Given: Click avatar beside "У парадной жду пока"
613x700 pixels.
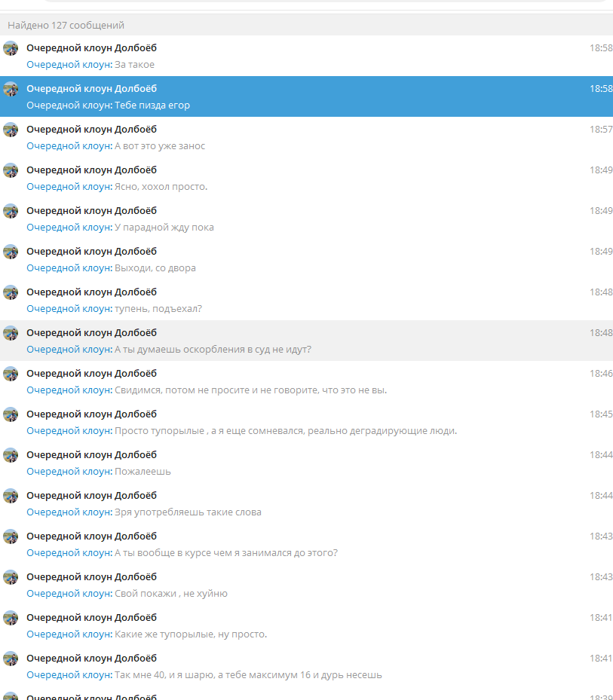Looking at the screenshot, I should [11, 211].
